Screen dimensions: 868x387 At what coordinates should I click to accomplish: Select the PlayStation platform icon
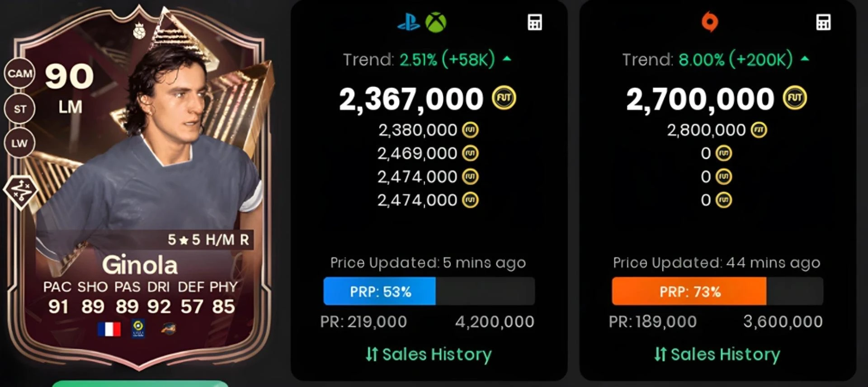409,22
